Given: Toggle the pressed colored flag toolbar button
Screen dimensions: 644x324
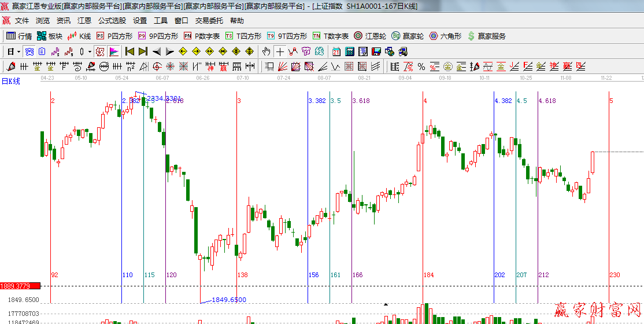Looking at the screenshot, I should coord(113,51).
